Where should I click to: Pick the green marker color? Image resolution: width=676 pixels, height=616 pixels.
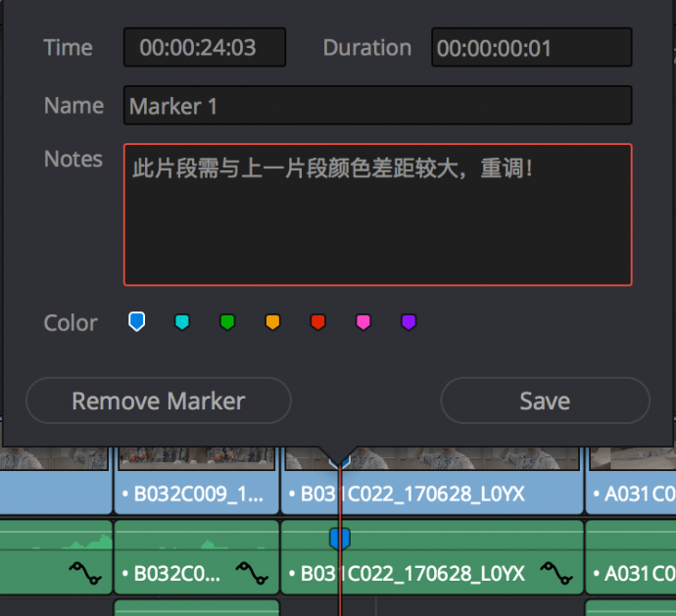click(227, 322)
